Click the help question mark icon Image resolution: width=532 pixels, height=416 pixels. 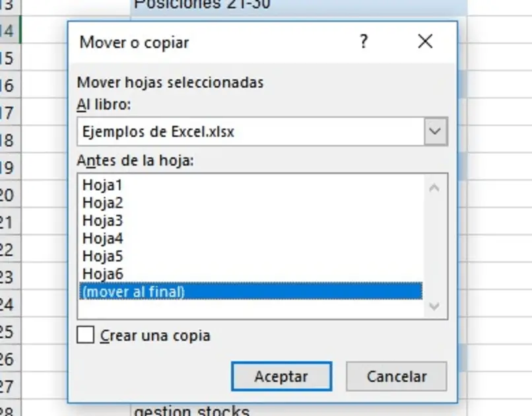pos(364,42)
